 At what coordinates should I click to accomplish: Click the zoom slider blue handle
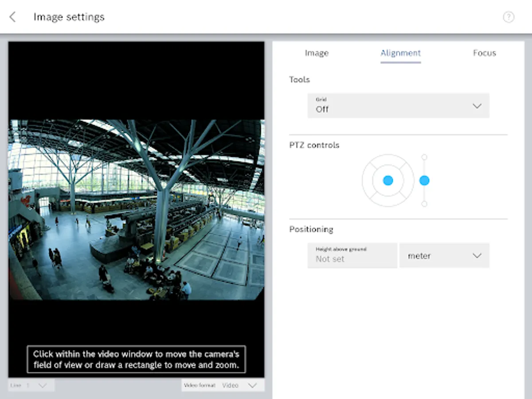(424, 180)
